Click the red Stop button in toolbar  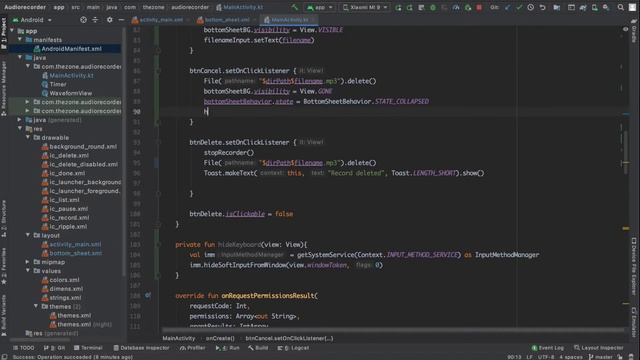click(479, 7)
